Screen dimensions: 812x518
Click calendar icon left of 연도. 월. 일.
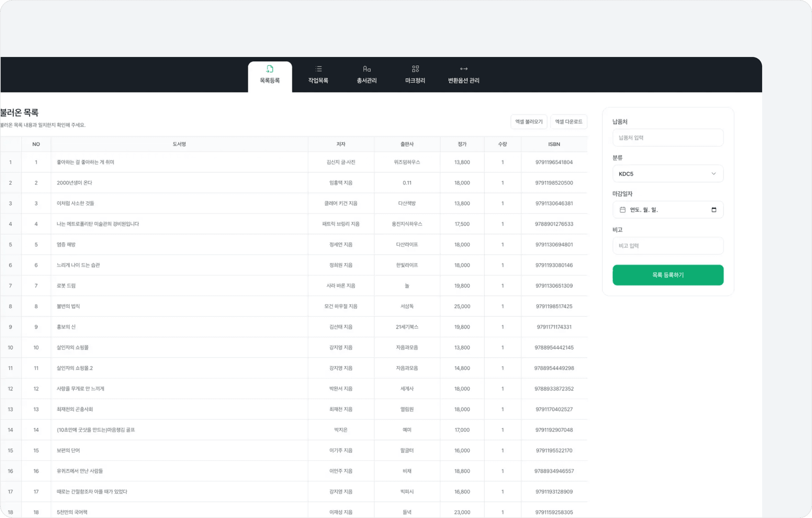tap(623, 210)
